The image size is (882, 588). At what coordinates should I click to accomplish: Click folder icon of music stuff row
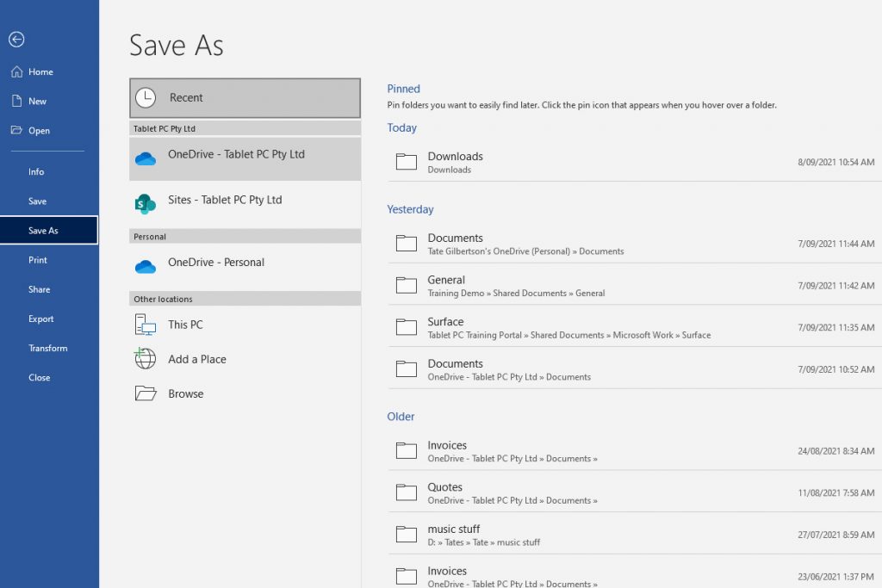[x=407, y=534]
